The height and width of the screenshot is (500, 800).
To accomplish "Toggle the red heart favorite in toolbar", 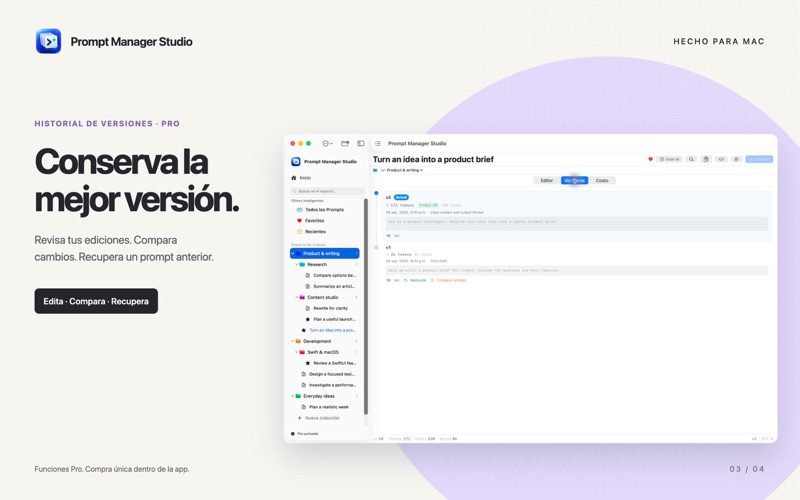I will (651, 159).
